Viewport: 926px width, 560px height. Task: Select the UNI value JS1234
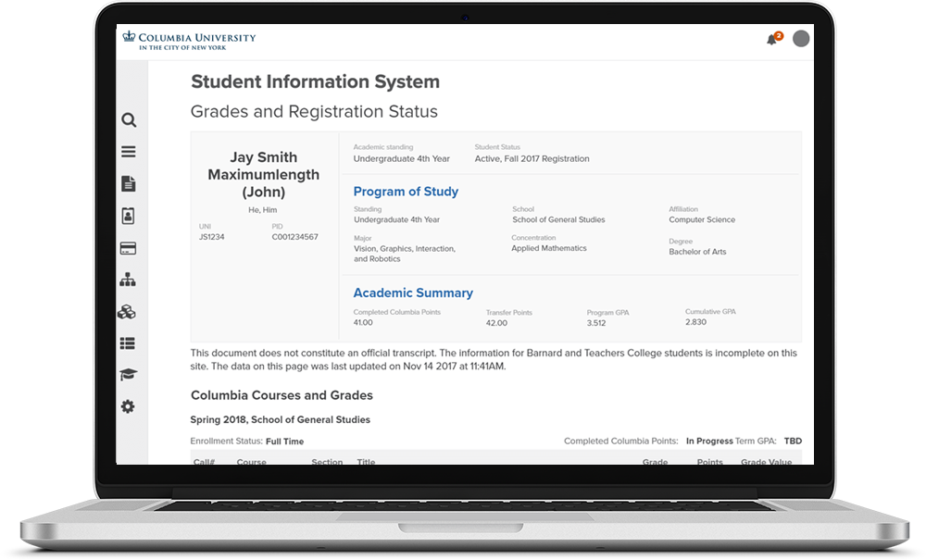211,237
